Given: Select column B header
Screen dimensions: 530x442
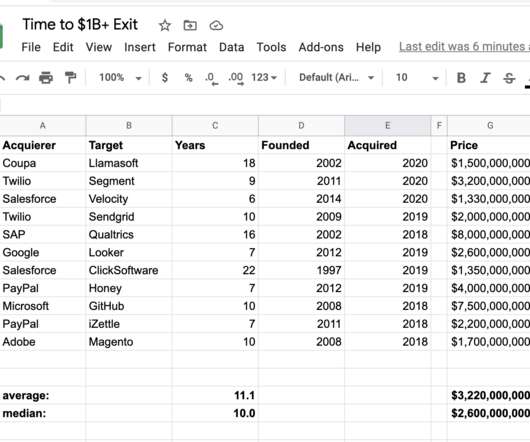Looking at the screenshot, I should point(129,126).
